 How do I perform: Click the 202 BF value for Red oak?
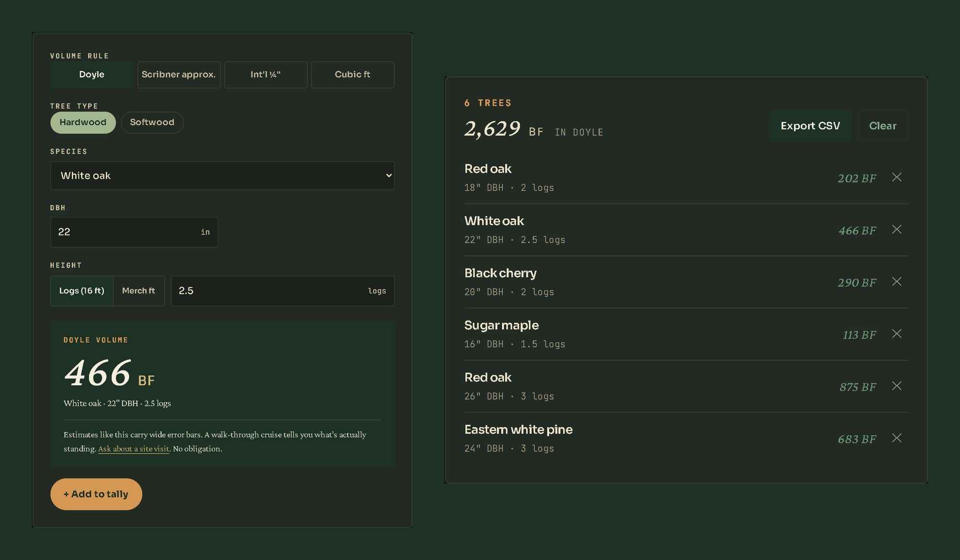tap(857, 179)
